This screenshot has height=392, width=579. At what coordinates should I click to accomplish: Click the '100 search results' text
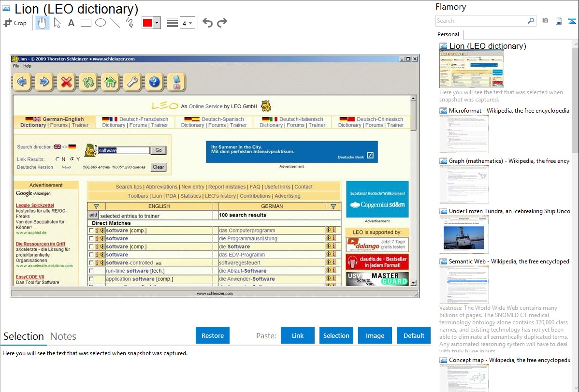click(x=243, y=215)
